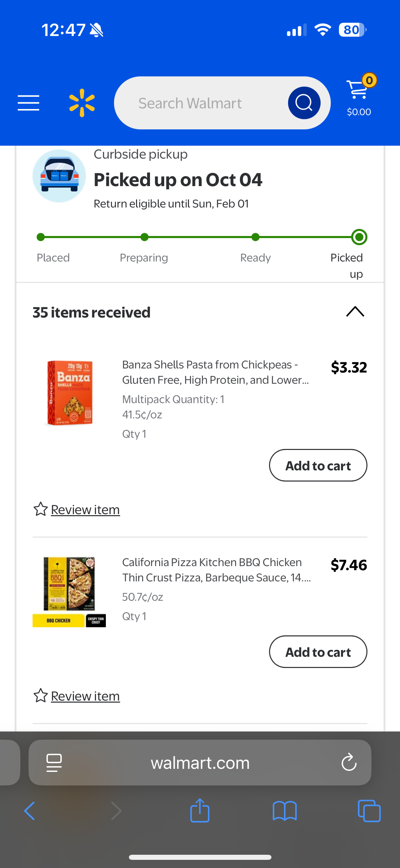Screen dimensions: 400x868
Task: Open the Banza Shells Pasta thumbnail
Action: coord(70,393)
